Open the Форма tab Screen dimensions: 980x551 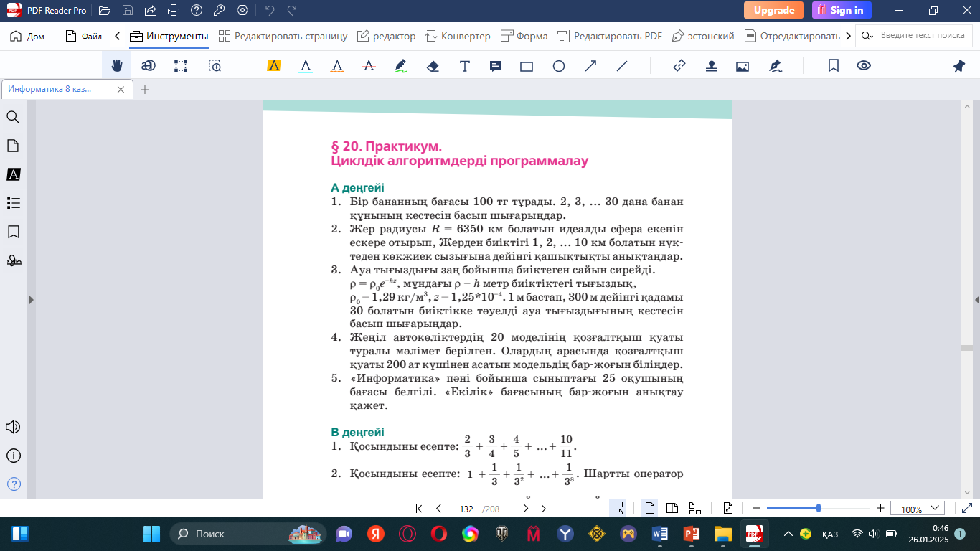coord(524,36)
